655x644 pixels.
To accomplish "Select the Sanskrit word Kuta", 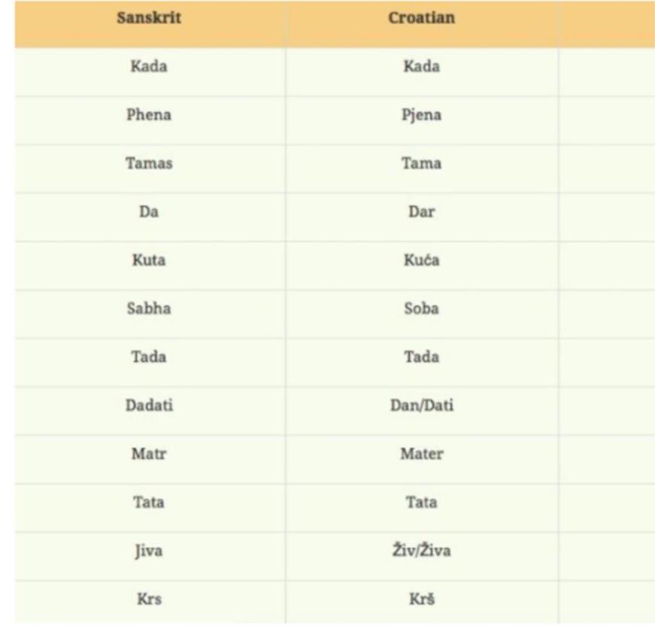I will (x=149, y=260).
